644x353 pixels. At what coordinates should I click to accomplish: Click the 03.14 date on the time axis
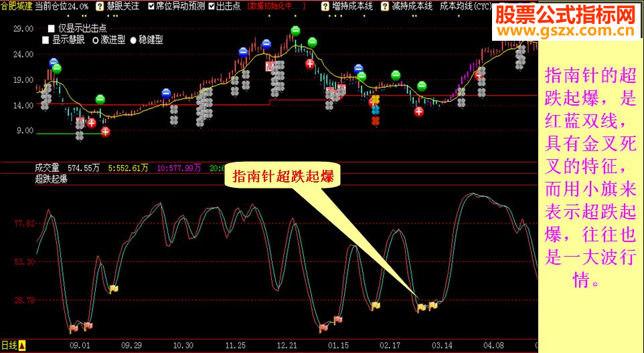point(442,346)
